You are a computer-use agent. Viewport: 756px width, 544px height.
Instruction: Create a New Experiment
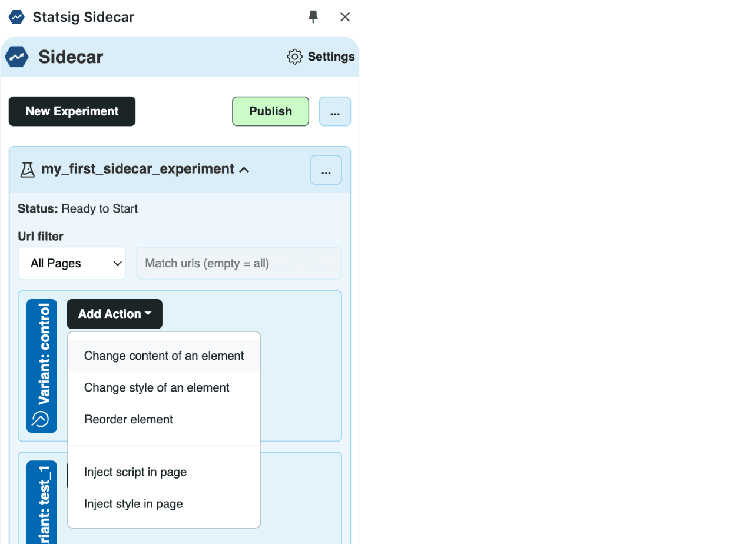(72, 111)
